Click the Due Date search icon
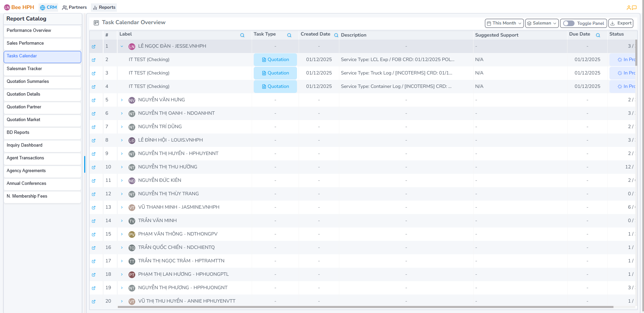The width and height of the screenshot is (644, 313). [x=598, y=35]
